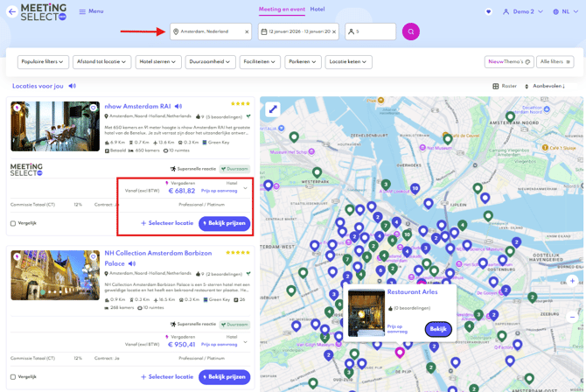Select the pink highlighted map marker
Screen dimensions: 586x392
[400, 353]
